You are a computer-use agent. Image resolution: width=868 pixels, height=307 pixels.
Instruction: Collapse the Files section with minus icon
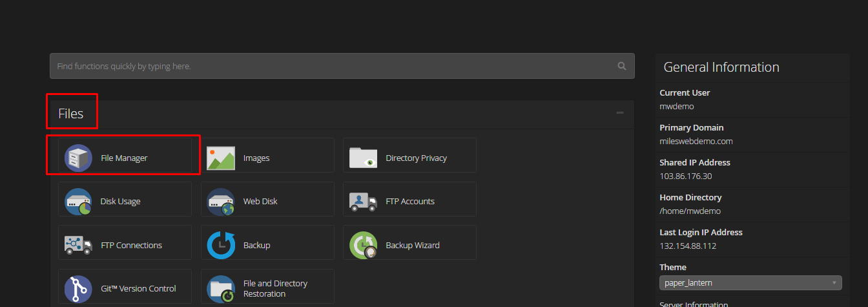tap(620, 113)
